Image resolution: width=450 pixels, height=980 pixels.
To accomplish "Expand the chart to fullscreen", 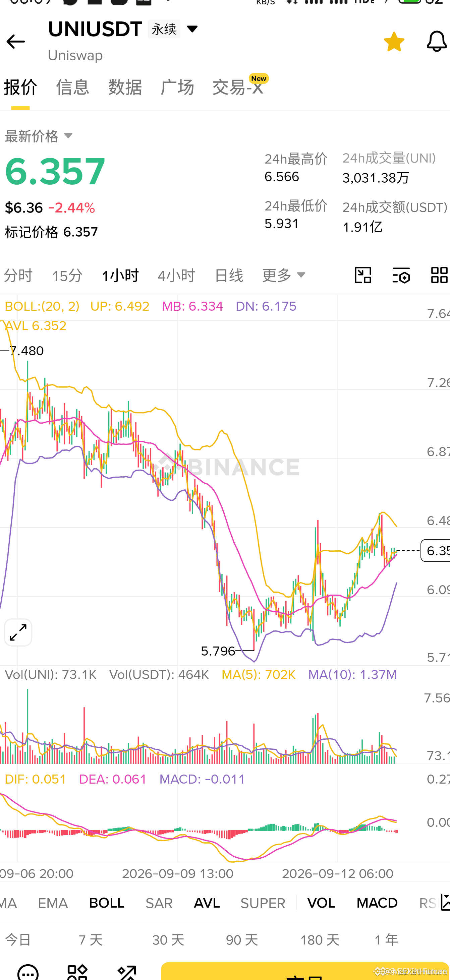I will click(x=18, y=632).
